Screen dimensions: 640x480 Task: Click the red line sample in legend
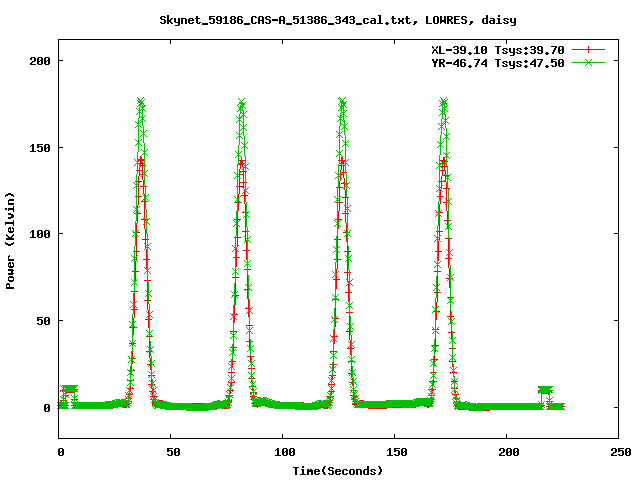coord(588,50)
